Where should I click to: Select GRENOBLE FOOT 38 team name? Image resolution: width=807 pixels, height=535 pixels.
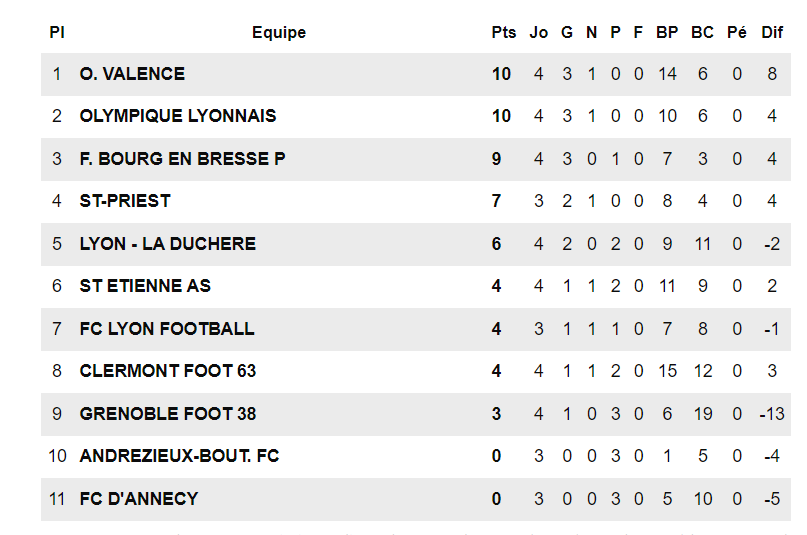coord(167,414)
